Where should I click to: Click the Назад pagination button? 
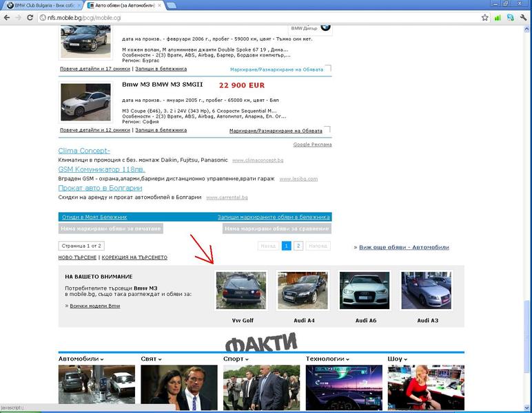click(x=268, y=246)
